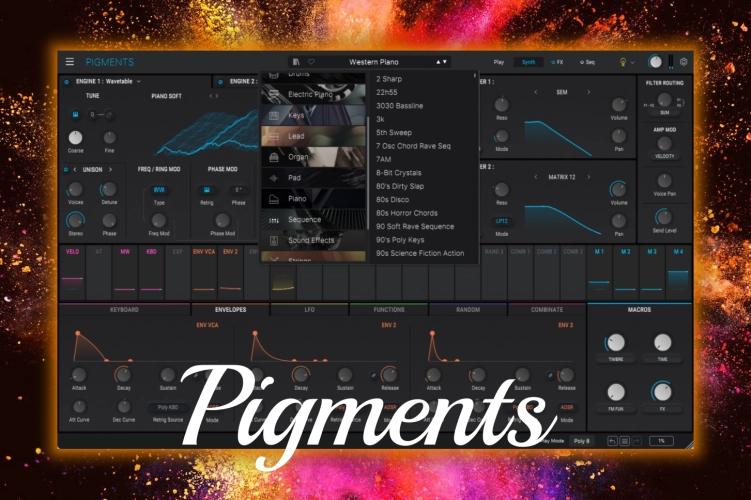Click the Redo arrow in bottom bar
Viewport: 751px width, 500px height.
[637, 441]
